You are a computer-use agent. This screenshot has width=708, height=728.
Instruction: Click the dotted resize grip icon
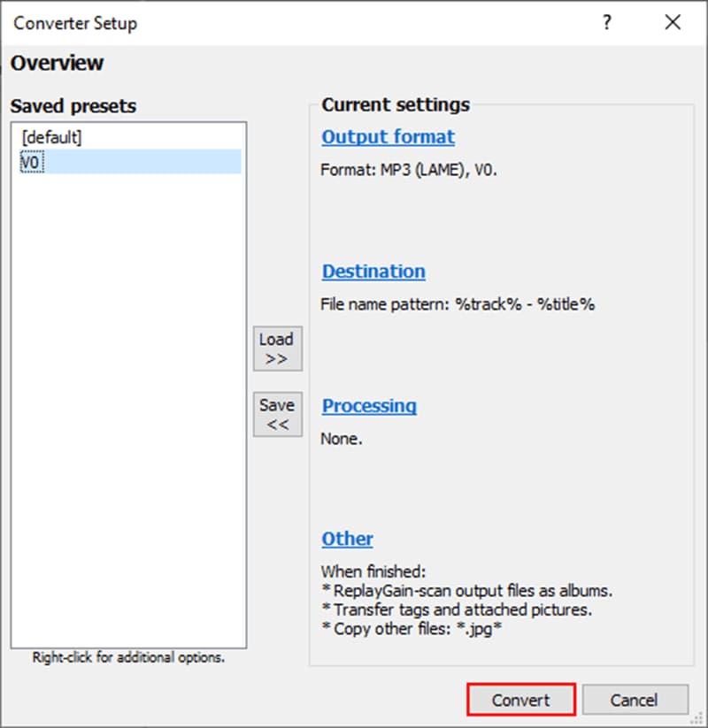pos(696,717)
